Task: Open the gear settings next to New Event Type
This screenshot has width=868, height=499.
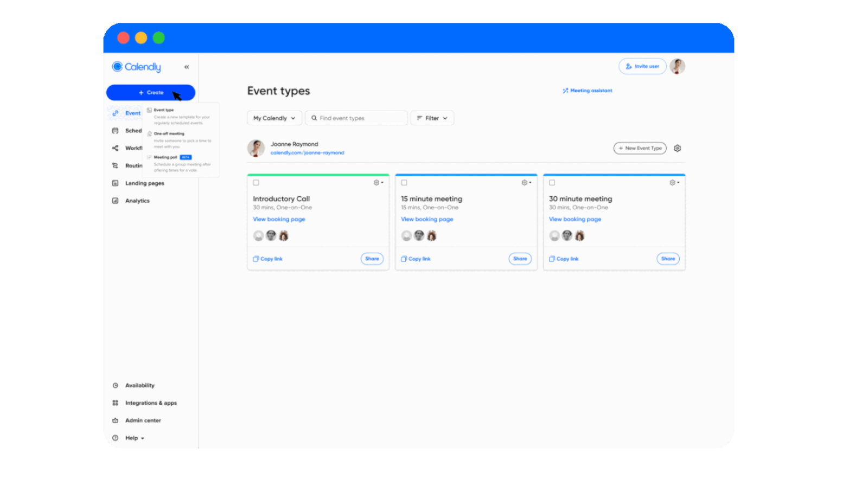Action: tap(677, 148)
